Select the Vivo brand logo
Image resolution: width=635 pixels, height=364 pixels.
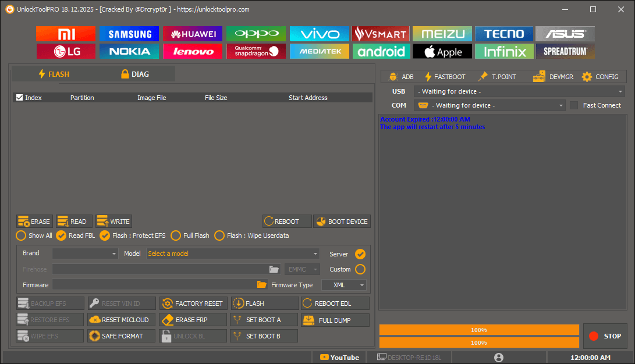pyautogui.click(x=320, y=34)
